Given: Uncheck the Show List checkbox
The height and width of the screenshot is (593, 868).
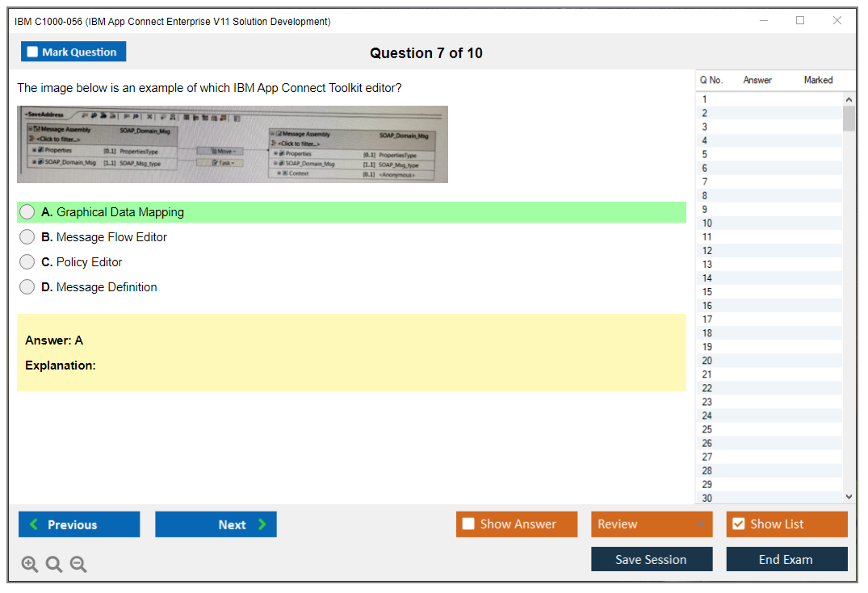Looking at the screenshot, I should [x=738, y=524].
